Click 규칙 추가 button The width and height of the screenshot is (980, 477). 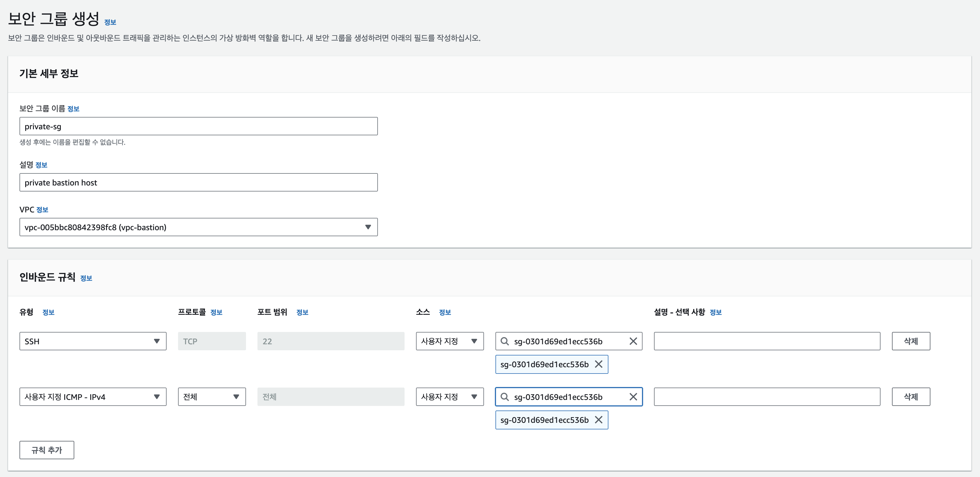point(47,450)
